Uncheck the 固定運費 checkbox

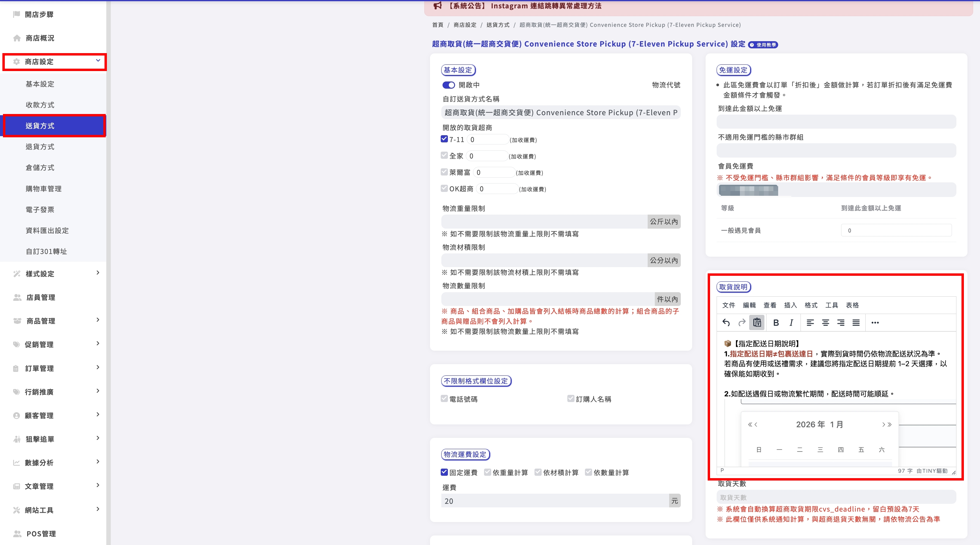pyautogui.click(x=444, y=472)
